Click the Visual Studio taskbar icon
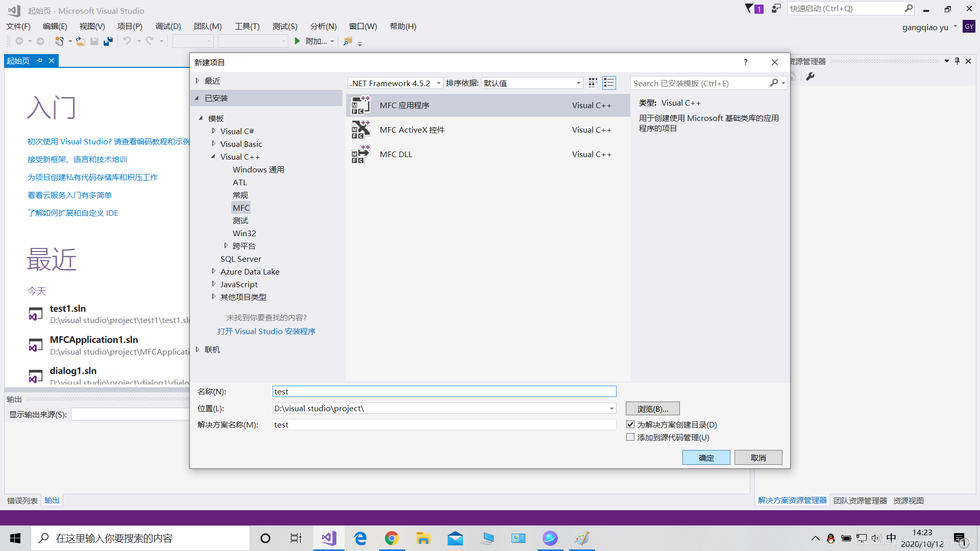The width and height of the screenshot is (980, 551). 329,538
